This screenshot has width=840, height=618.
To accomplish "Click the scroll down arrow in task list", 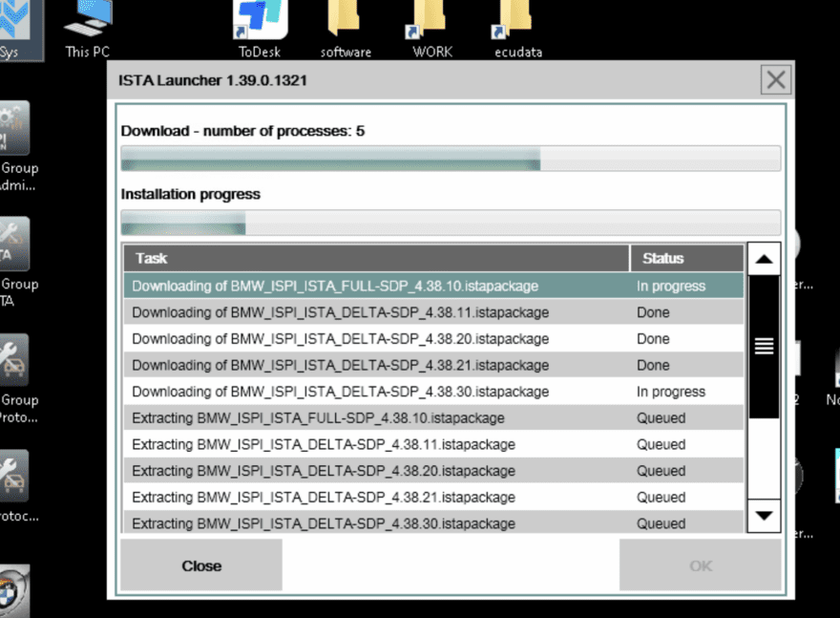I will [764, 516].
